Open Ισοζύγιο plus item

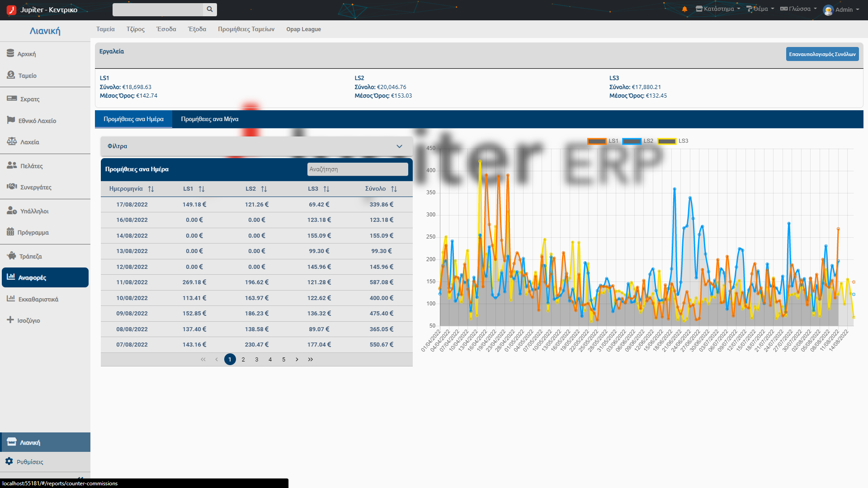[x=45, y=320]
